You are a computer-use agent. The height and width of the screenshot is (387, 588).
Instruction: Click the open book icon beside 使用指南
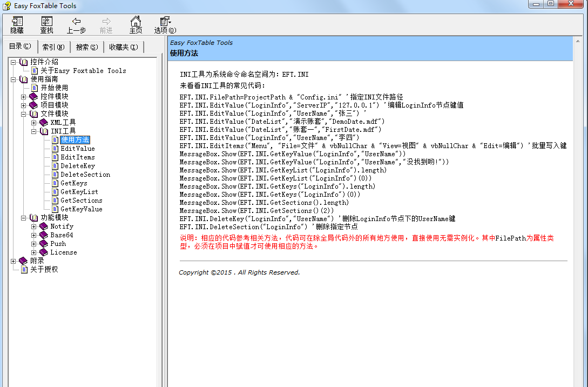(24, 79)
